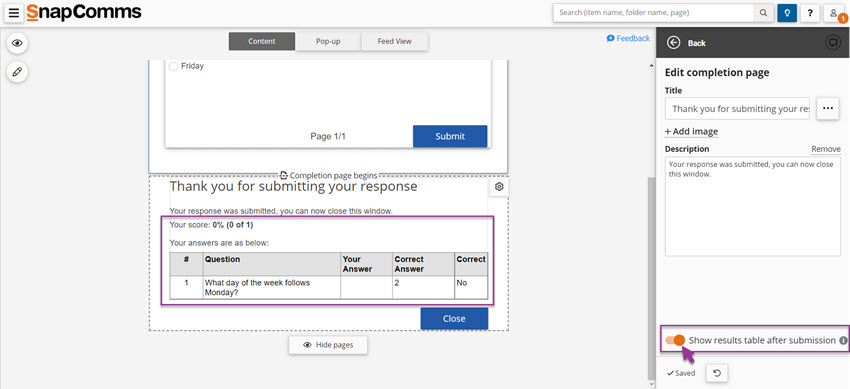Click the Feedback link
This screenshot has height=389, width=850.
[x=628, y=38]
